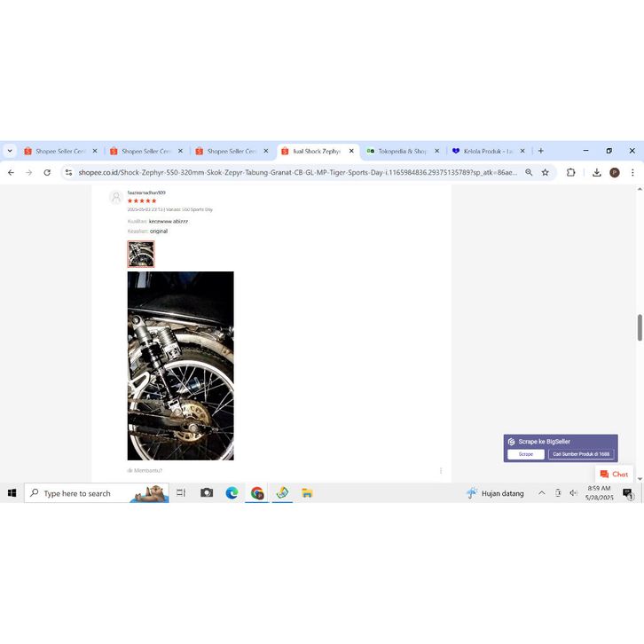This screenshot has width=644, height=644.
Task: Bookmark this page with the star icon
Action: tap(546, 172)
